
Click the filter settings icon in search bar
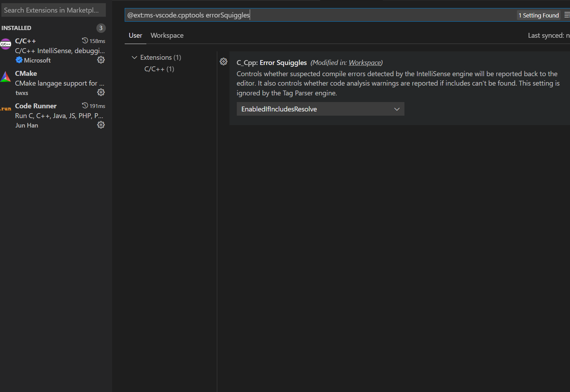click(x=567, y=15)
